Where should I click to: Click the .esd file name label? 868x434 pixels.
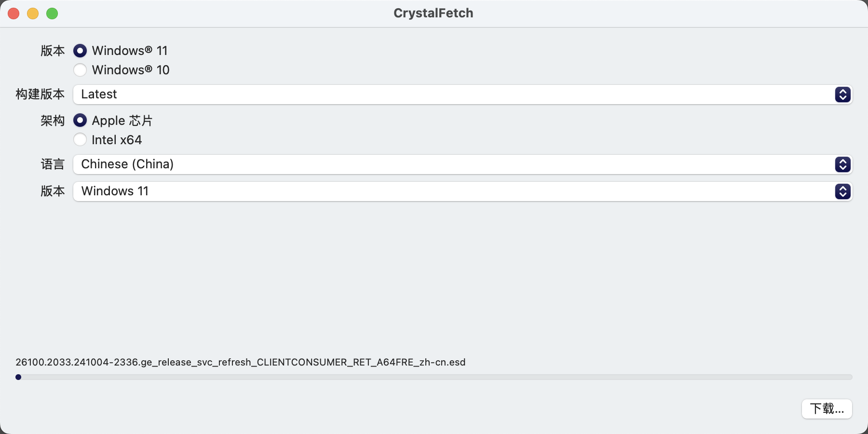coord(240,362)
